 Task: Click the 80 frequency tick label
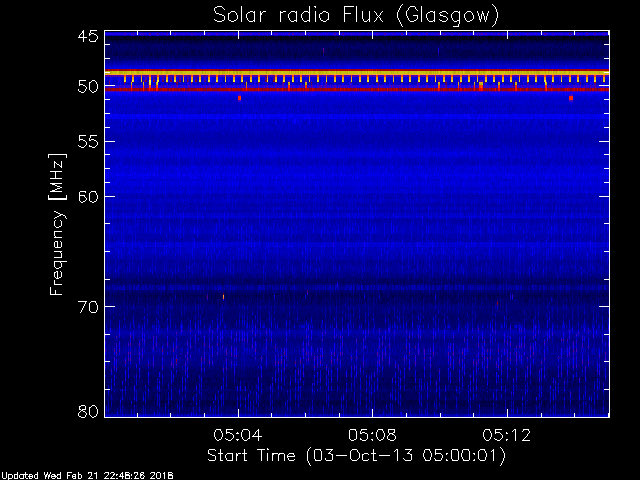(x=88, y=411)
